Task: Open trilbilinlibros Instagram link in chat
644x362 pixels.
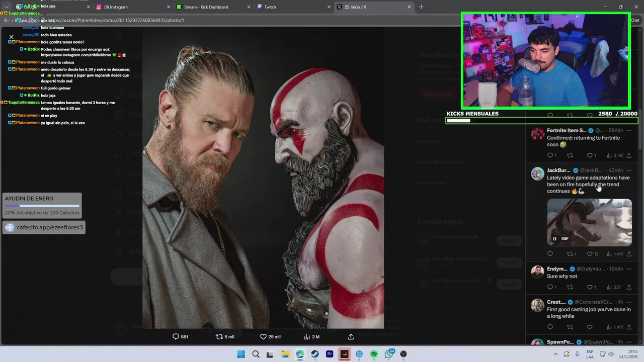Action: [75, 55]
